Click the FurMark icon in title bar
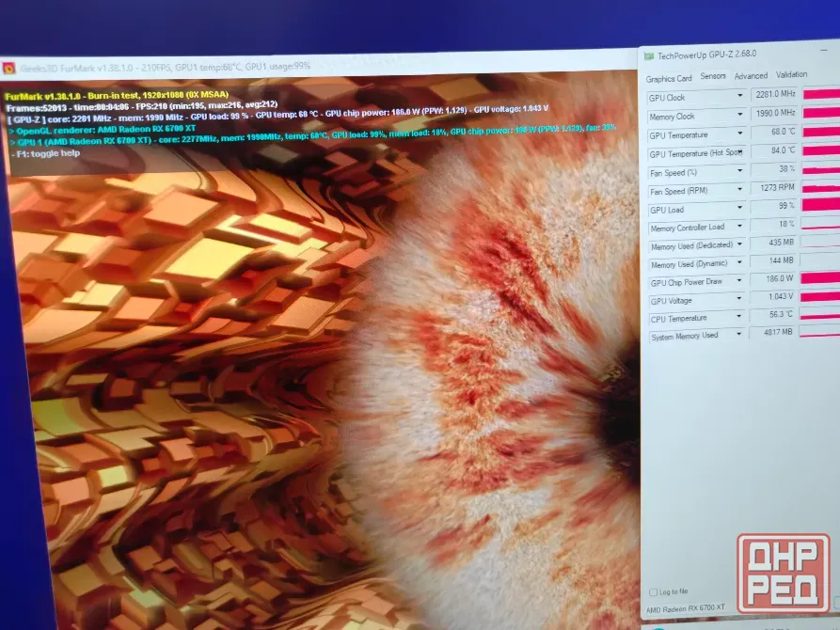Image resolution: width=840 pixels, height=630 pixels. point(8,68)
